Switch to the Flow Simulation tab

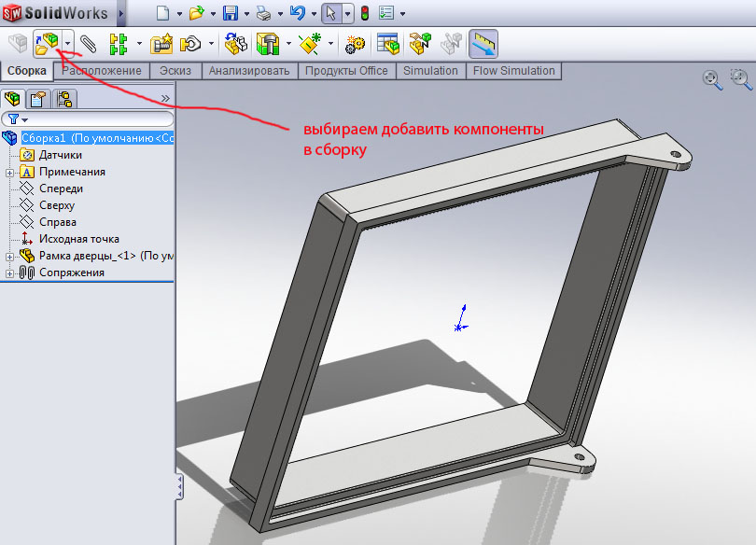tap(513, 71)
